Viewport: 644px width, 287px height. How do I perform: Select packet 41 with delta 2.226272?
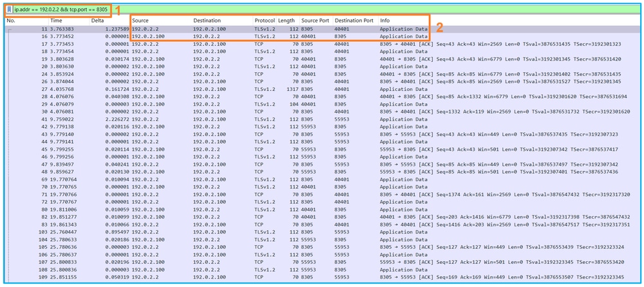pyautogui.click(x=323, y=119)
